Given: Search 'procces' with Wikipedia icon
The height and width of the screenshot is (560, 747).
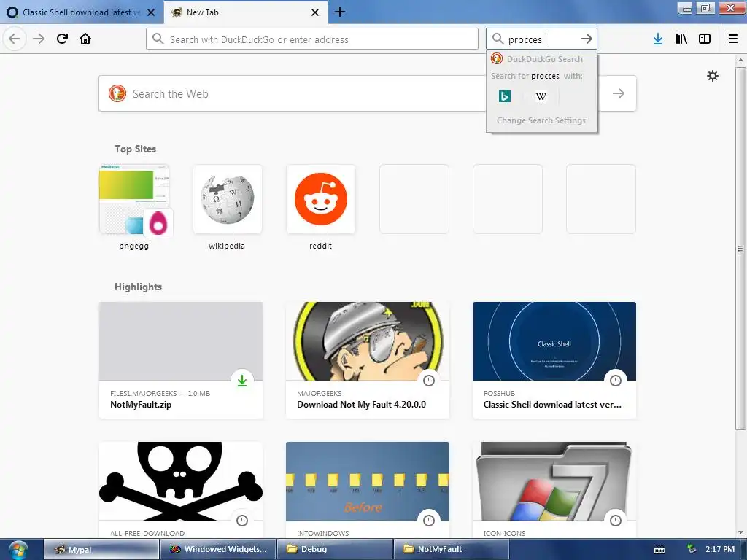Looking at the screenshot, I should click(541, 97).
